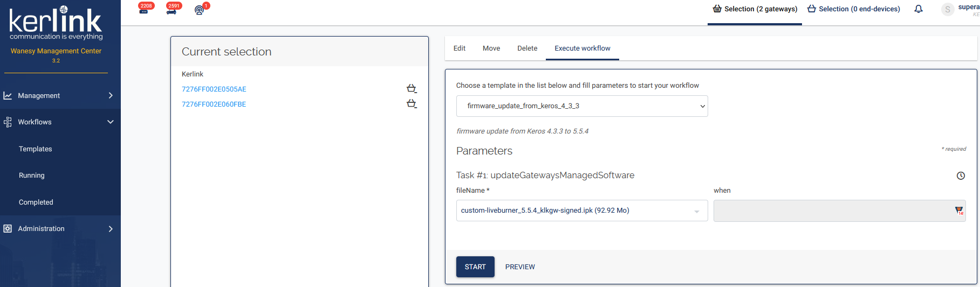The width and height of the screenshot is (980, 287).
Task: Open the workflow template dropdown
Action: pos(581,106)
